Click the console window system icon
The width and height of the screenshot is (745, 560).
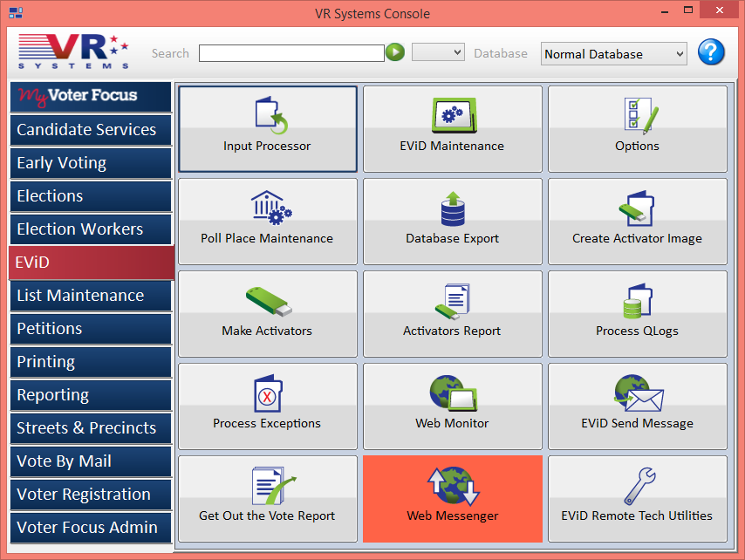click(x=16, y=12)
